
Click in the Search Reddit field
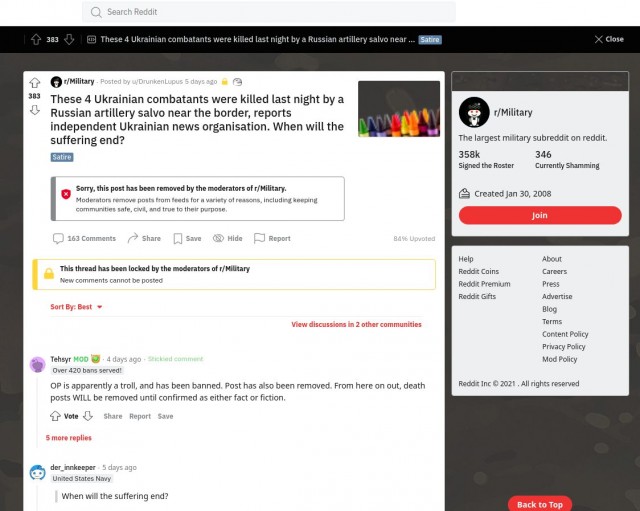[x=269, y=12]
